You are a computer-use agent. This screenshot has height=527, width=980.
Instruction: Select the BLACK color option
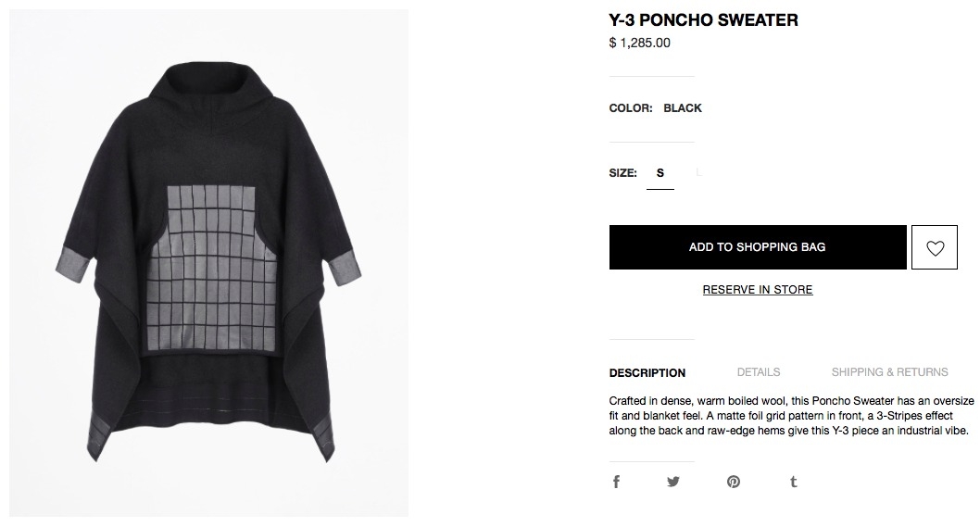tap(683, 108)
